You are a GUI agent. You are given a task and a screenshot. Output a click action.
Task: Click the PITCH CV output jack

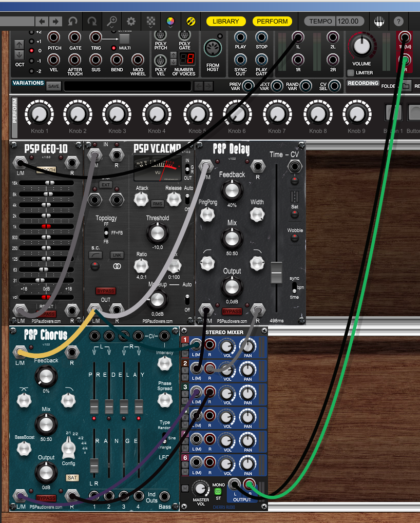(53, 37)
